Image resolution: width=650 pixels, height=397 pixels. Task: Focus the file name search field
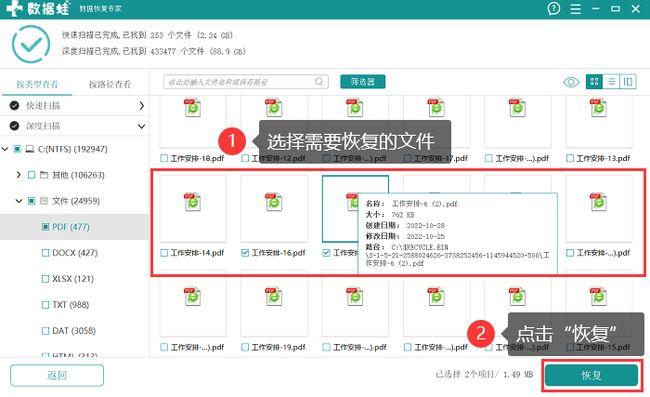[245, 82]
